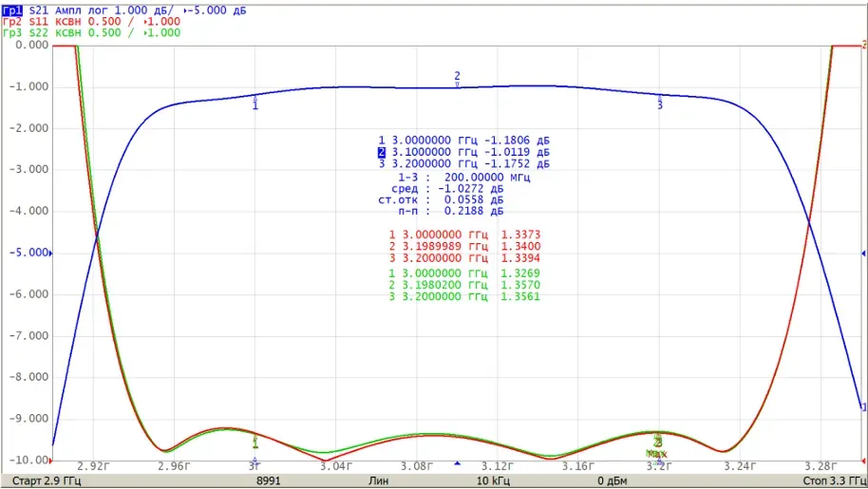Screen dimensions: 868x489
Task: Click the Max marker label near 3.2Г
Action: point(656,454)
